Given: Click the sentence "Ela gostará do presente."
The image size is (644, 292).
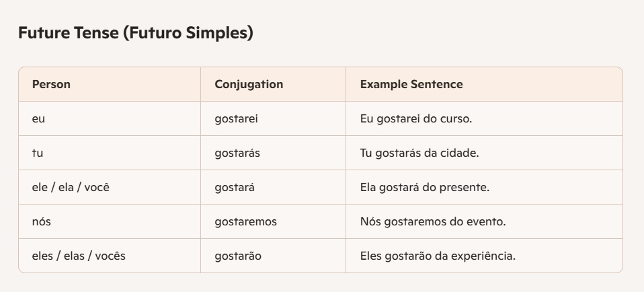Looking at the screenshot, I should [x=424, y=187].
